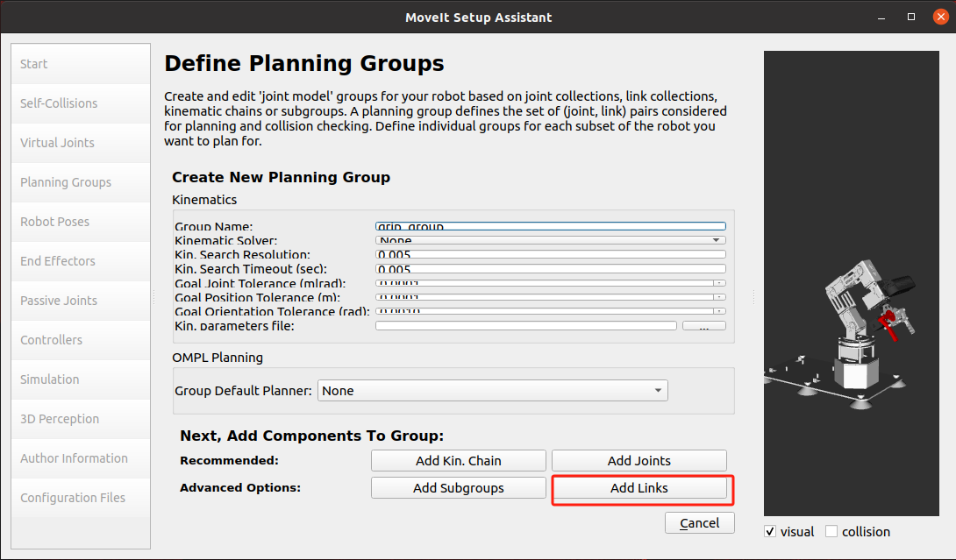Screen dimensions: 956x560
Task: Go to Configuration Files tab
Action: 81,498
